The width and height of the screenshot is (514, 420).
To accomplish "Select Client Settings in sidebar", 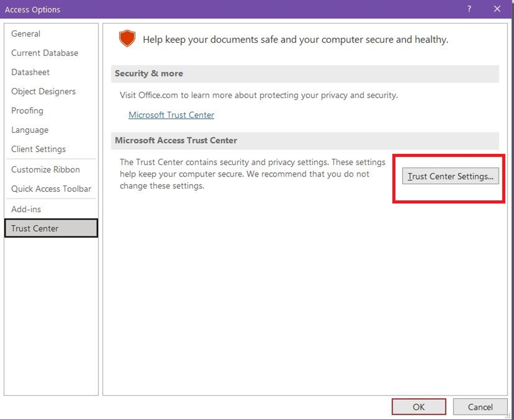I will coord(51,149).
